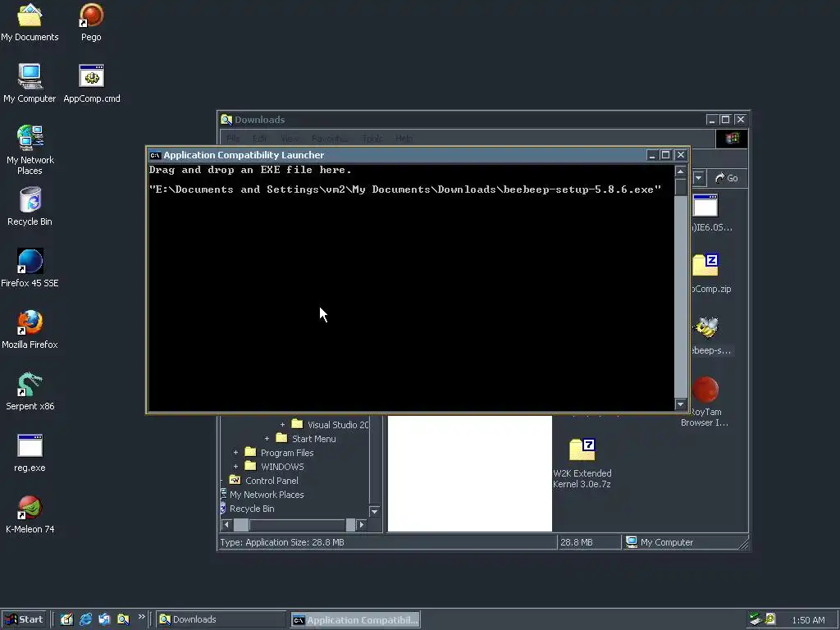Show more quick launch items chevron
Screen dimensions: 840x630
point(141,617)
